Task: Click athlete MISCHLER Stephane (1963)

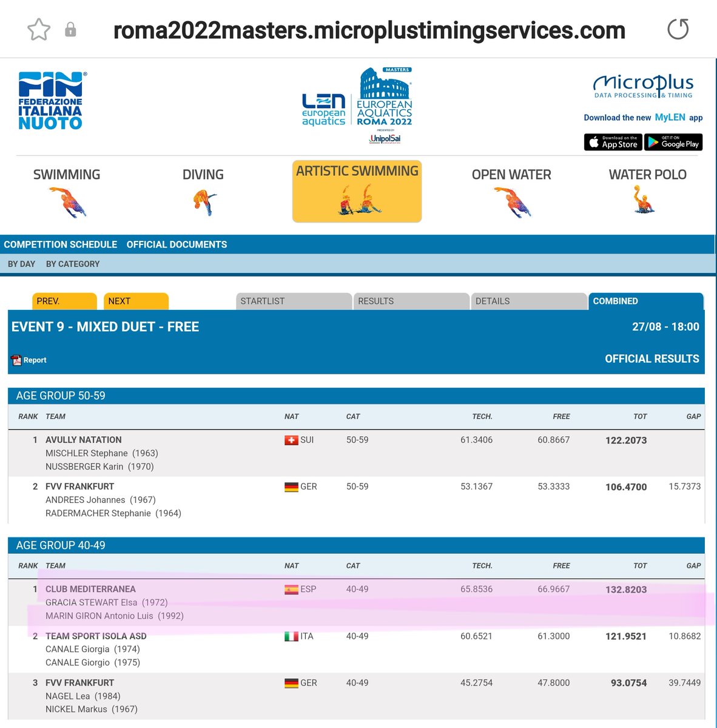Action: (x=102, y=453)
